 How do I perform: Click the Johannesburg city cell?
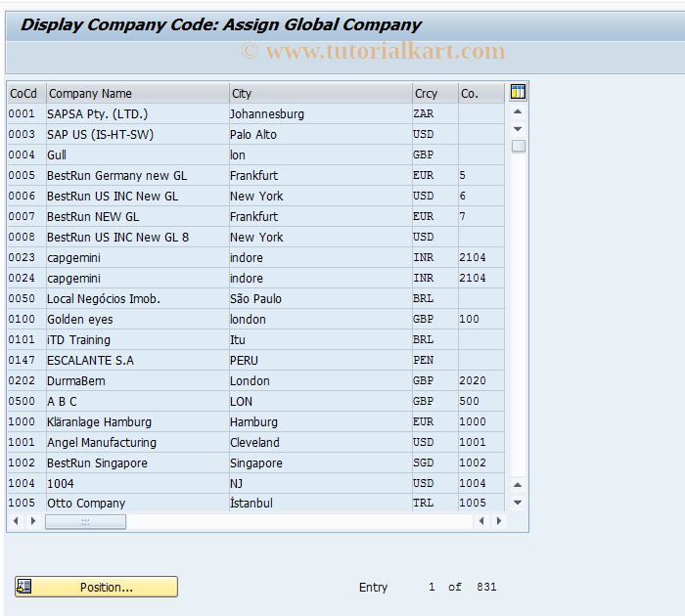click(x=321, y=114)
